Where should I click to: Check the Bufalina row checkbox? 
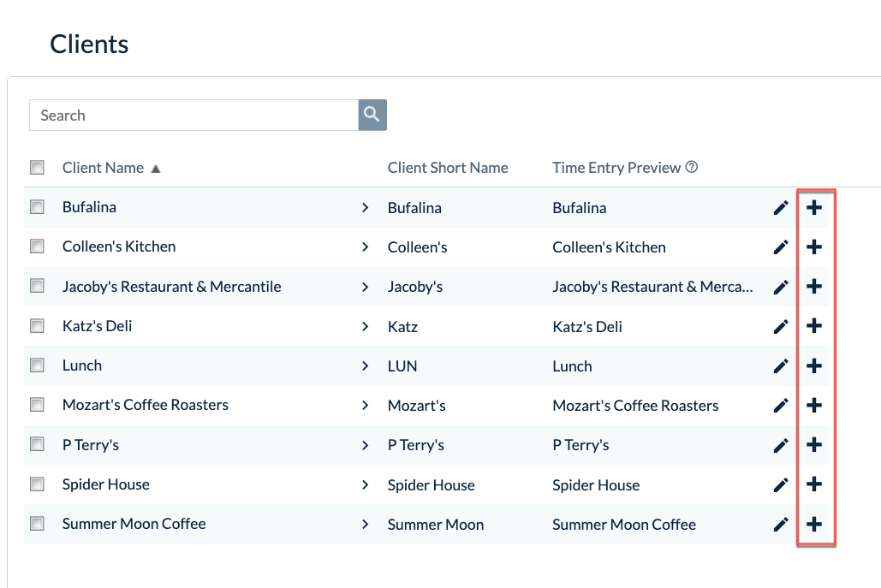pos(37,206)
